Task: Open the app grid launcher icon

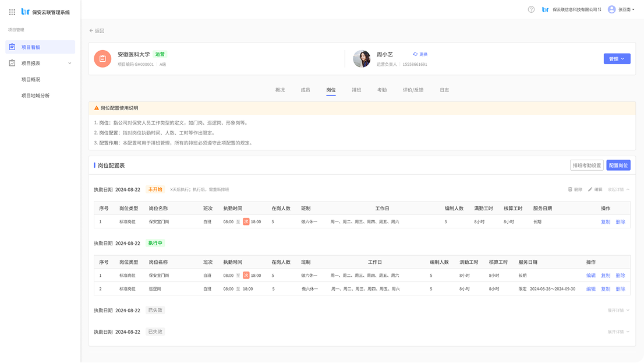Action: coord(12,12)
